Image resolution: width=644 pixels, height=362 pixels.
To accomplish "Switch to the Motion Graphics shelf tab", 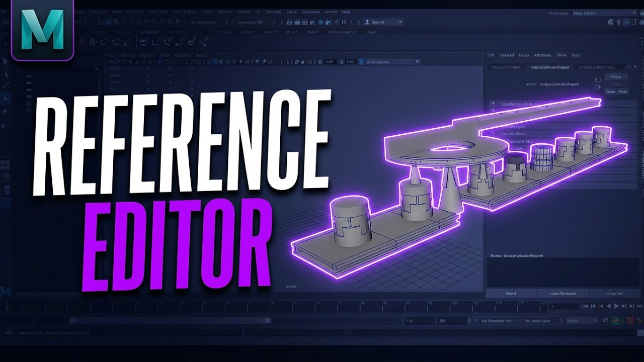I will [x=343, y=32].
